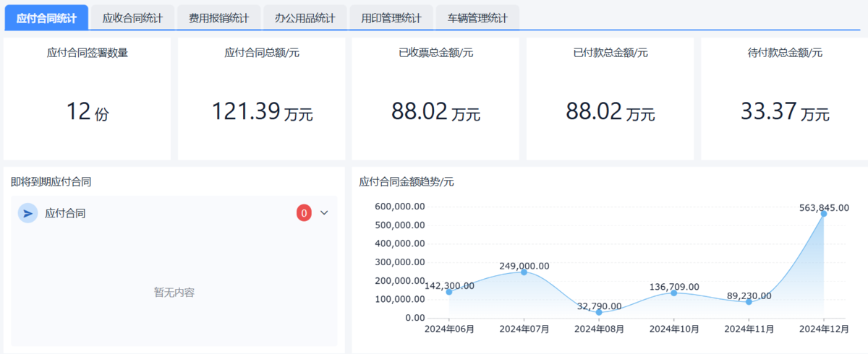
Task: Click the paper-plane icon beside 应付合同
Action: click(27, 213)
